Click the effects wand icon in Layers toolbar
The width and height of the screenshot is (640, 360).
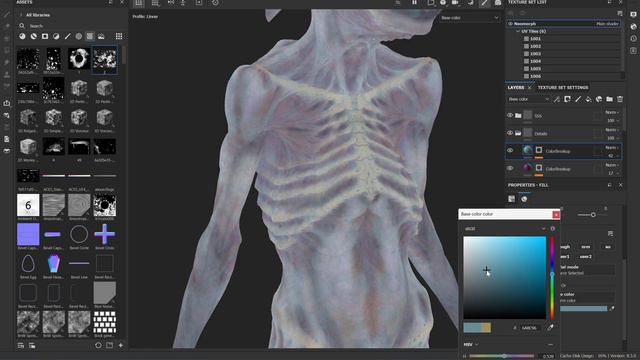(x=557, y=99)
